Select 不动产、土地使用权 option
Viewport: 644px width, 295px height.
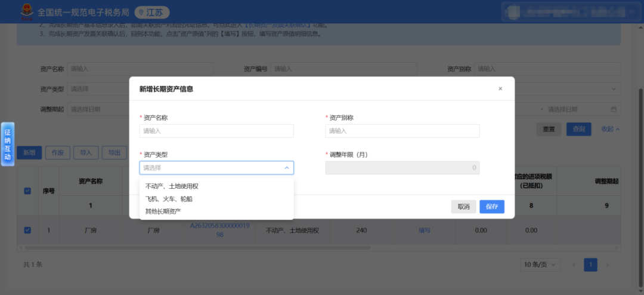click(x=172, y=186)
